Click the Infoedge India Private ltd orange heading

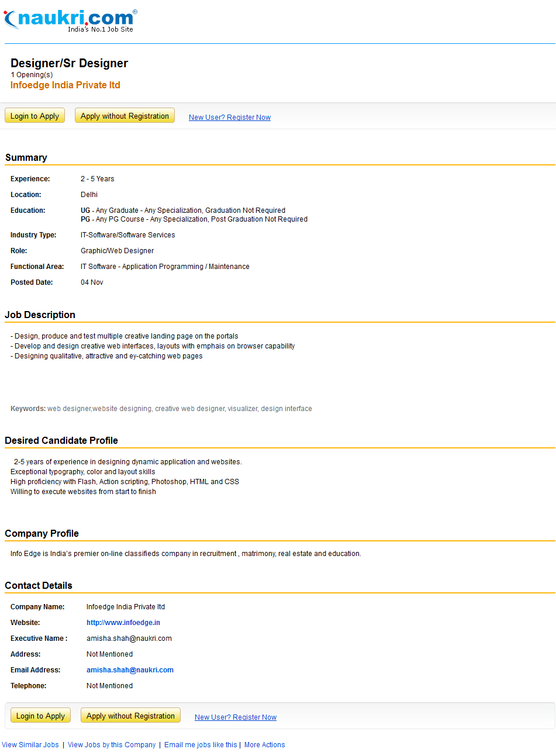(65, 85)
